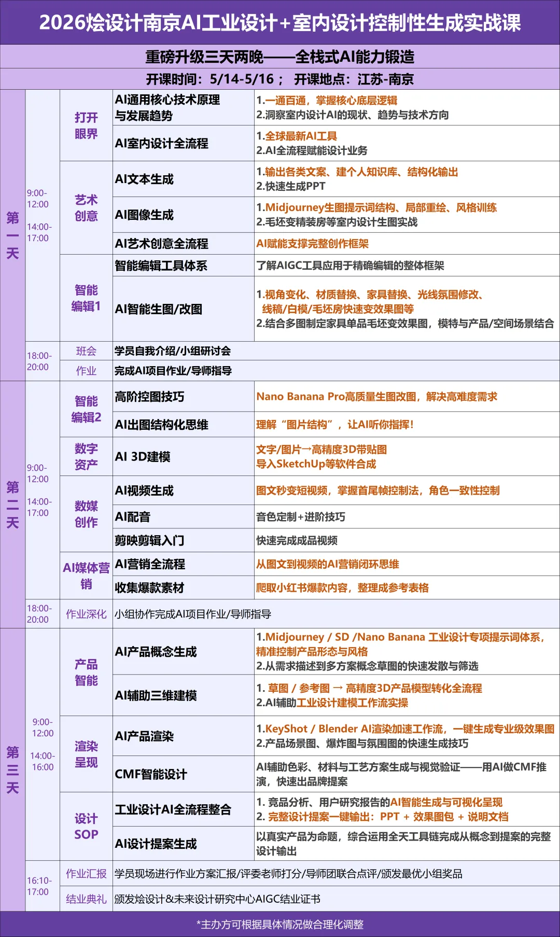Click the '渲染呈现' module cell

coord(86,754)
